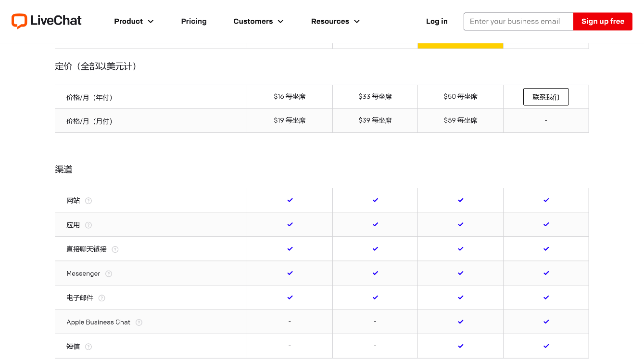Focus the business email input field
644x362 pixels.
(x=518, y=21)
